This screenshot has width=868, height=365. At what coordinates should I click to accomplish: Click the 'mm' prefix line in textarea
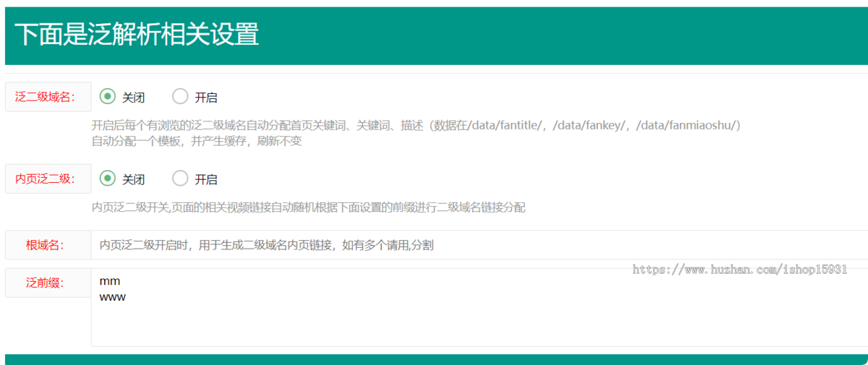110,281
